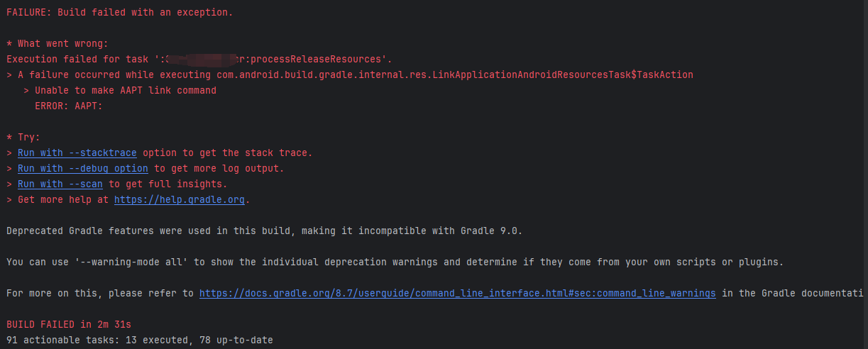This screenshot has height=349, width=868.
Task: Click the "91 actionable tasks" summary line
Action: point(139,340)
